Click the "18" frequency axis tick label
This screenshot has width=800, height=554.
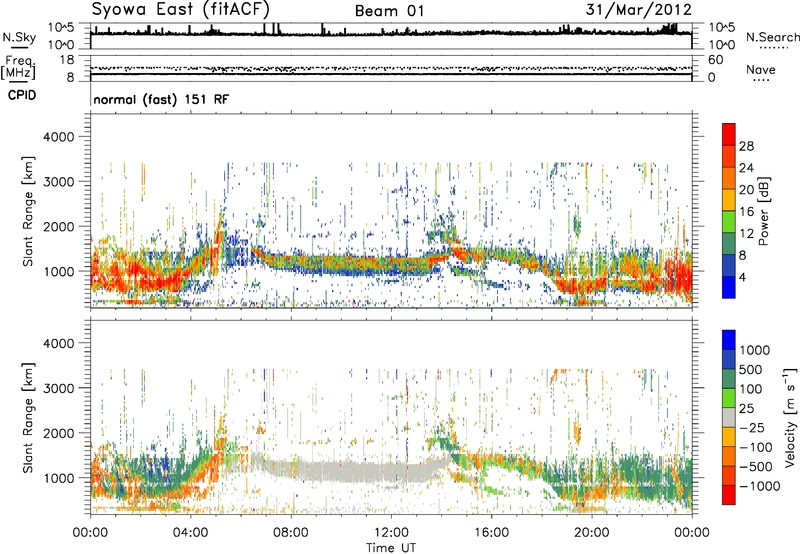67,60
